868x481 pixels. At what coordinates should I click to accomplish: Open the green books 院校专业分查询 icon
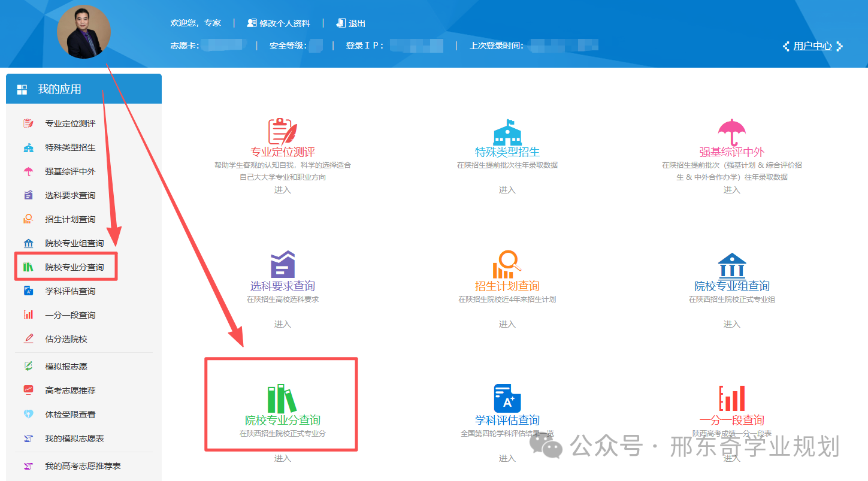coord(282,399)
